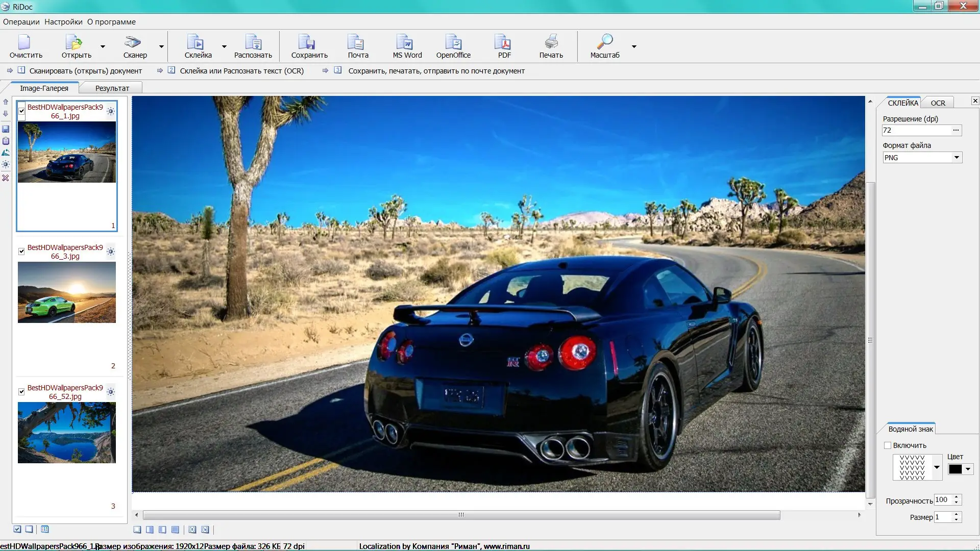Open the Формат файла PNG dropdown
Image resolution: width=980 pixels, height=551 pixels.
(957, 158)
